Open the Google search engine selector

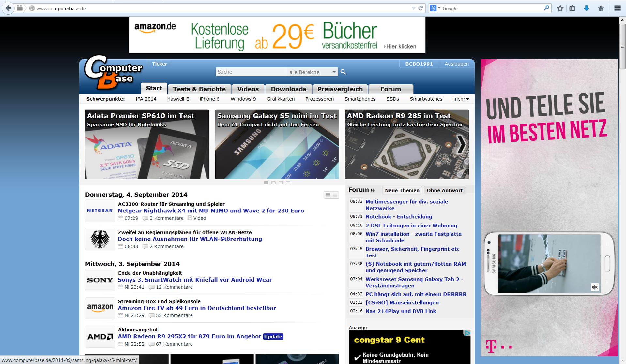[435, 8]
